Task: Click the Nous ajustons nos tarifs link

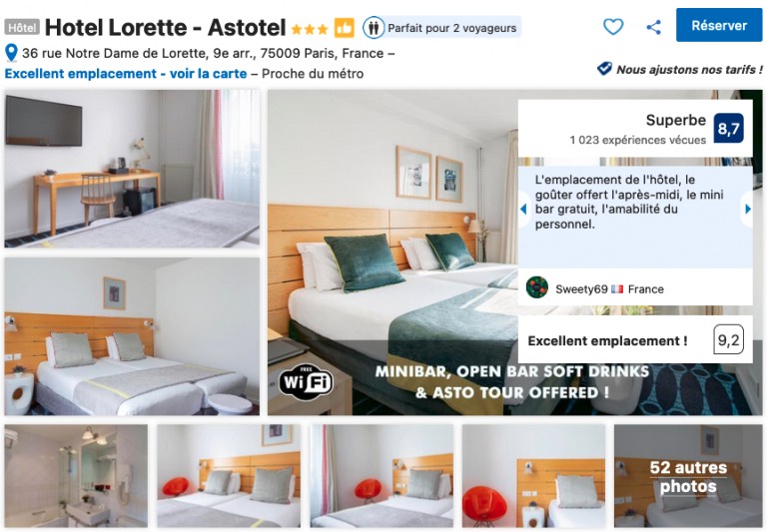Action: [x=689, y=70]
